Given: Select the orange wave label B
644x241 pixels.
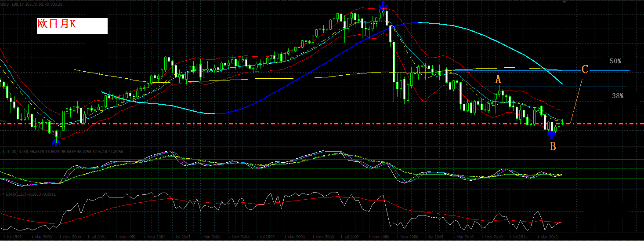Looking at the screenshot, I should (x=553, y=146).
